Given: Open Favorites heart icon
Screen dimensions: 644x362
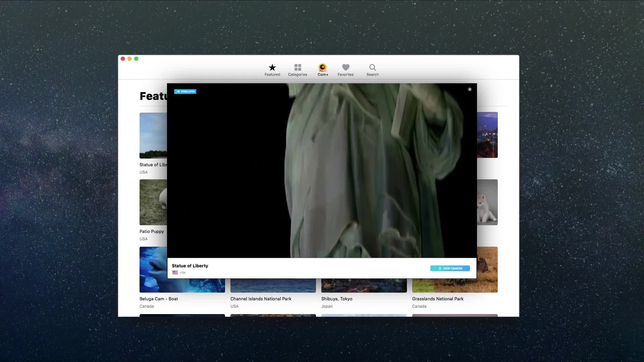Looking at the screenshot, I should [x=345, y=67].
